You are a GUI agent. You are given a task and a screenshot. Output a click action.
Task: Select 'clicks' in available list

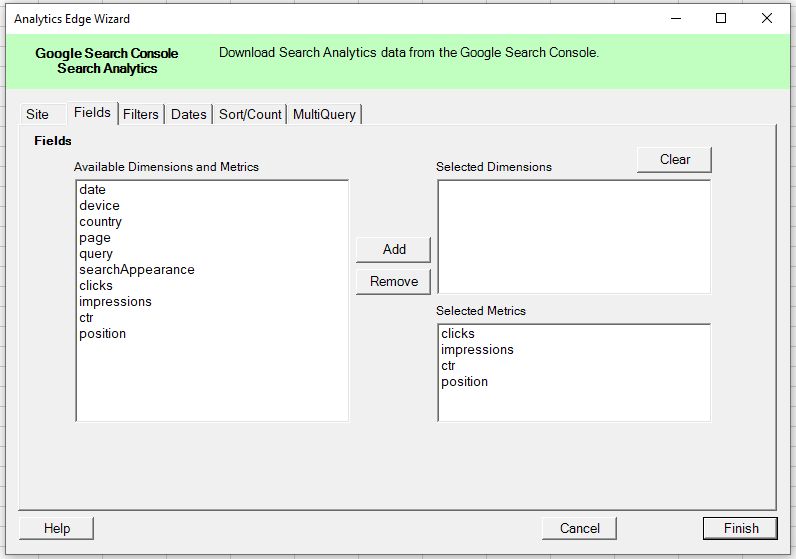click(x=212, y=285)
